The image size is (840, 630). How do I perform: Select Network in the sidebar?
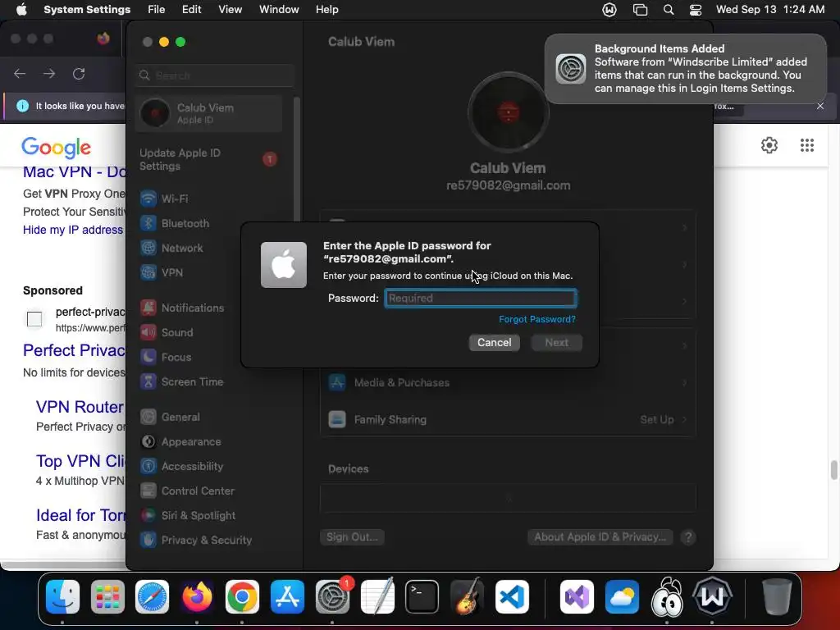209,248
